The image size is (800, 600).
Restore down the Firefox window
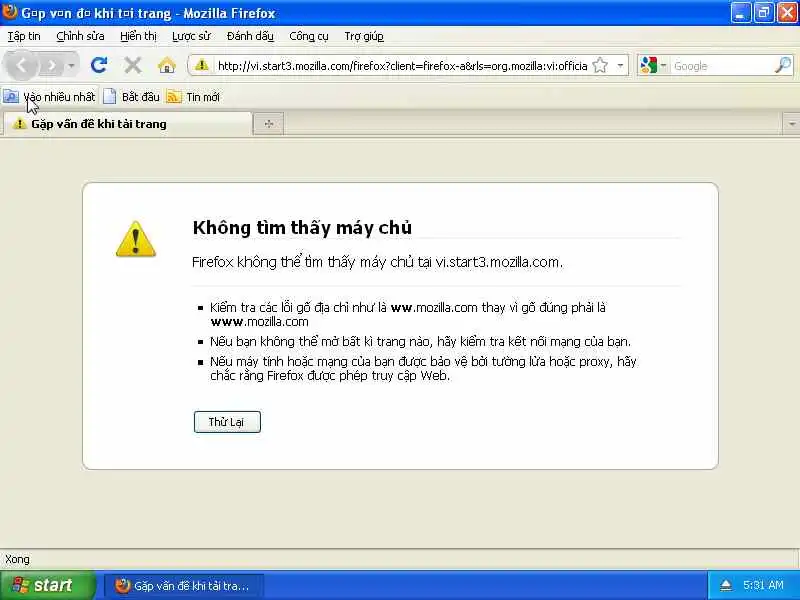(764, 13)
